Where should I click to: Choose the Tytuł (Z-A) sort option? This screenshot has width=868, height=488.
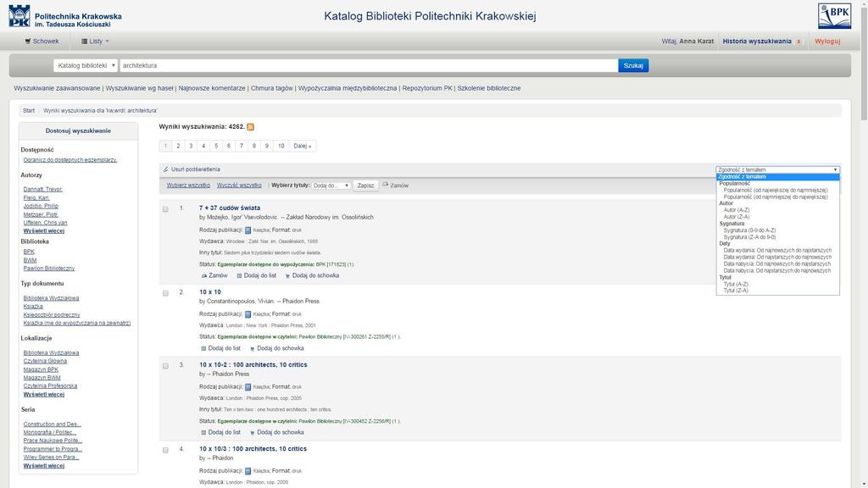coord(736,291)
